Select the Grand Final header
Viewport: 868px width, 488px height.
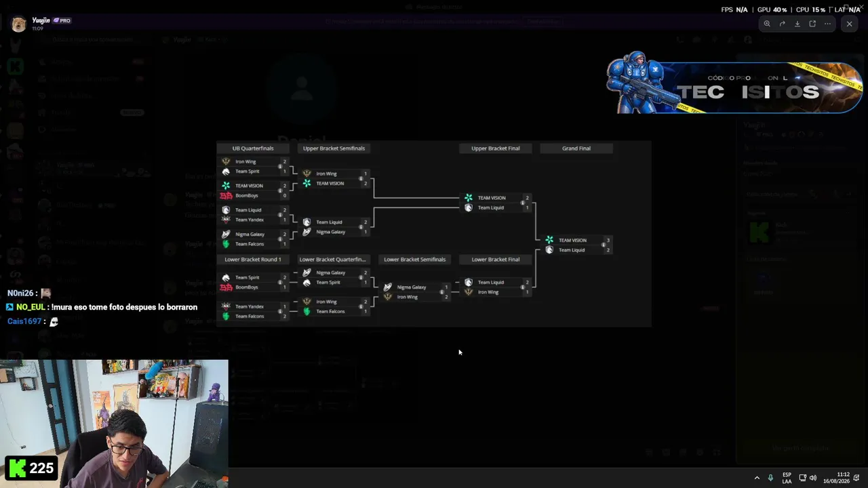coord(576,148)
